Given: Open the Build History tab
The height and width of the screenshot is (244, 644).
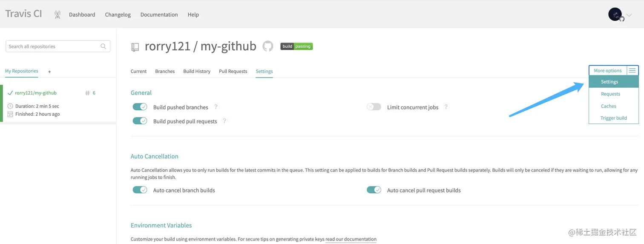Looking at the screenshot, I should tap(197, 71).
